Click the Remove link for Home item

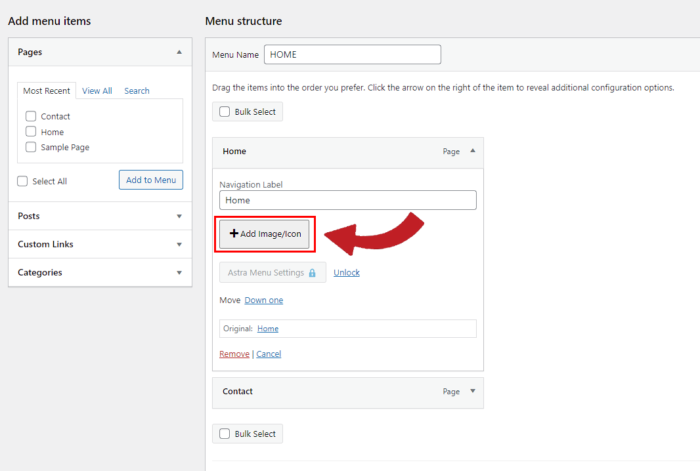pos(234,354)
